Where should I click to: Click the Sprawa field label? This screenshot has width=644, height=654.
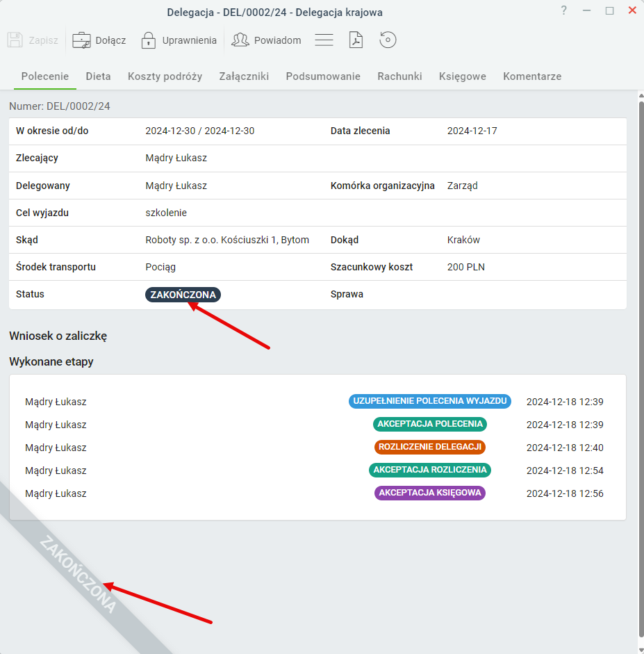(x=347, y=294)
